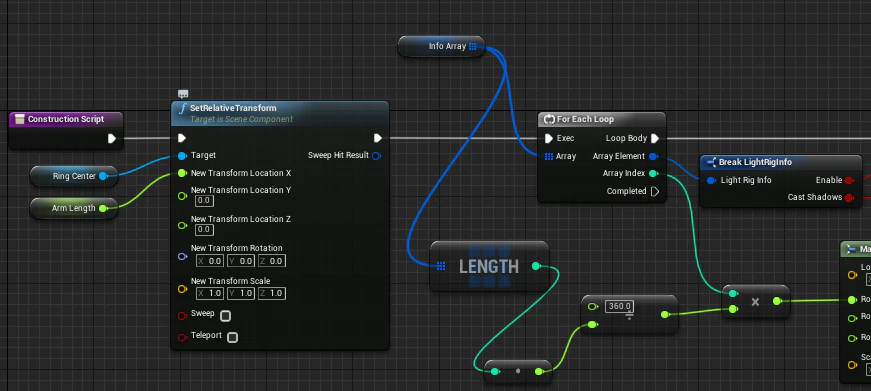Click the New Transform Location X pin
The height and width of the screenshot is (391, 871).
coord(182,173)
